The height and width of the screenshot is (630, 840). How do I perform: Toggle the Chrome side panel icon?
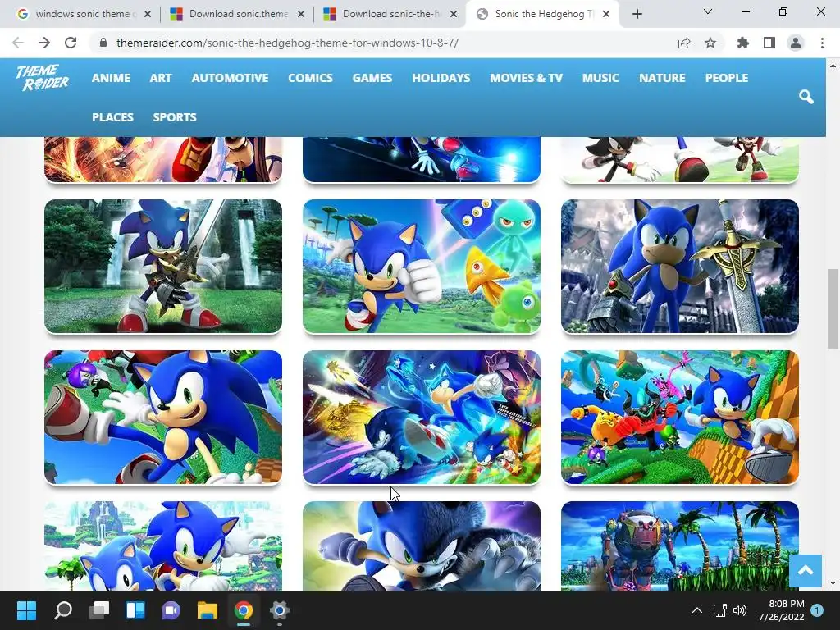pos(769,43)
